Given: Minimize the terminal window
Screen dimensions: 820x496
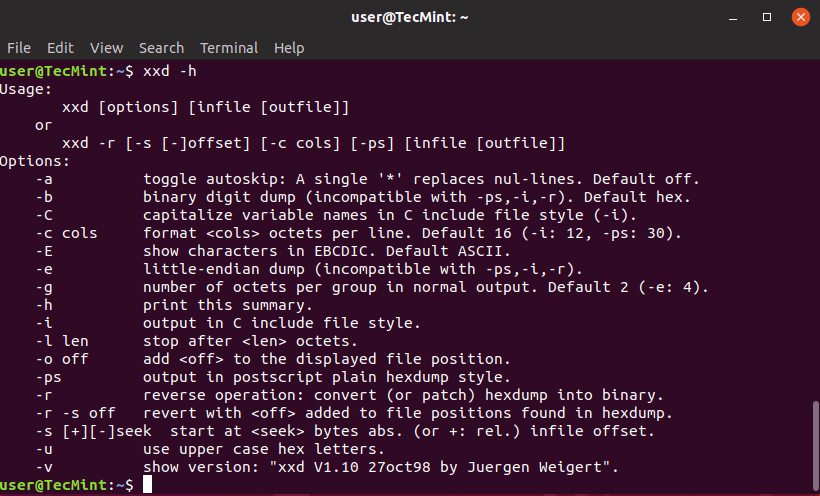Looking at the screenshot, I should point(737,17).
